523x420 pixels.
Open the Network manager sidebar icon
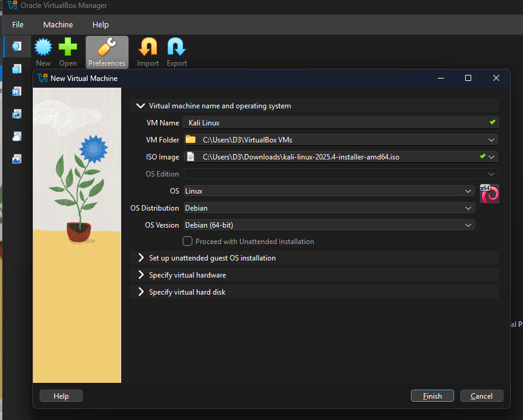pos(16,114)
